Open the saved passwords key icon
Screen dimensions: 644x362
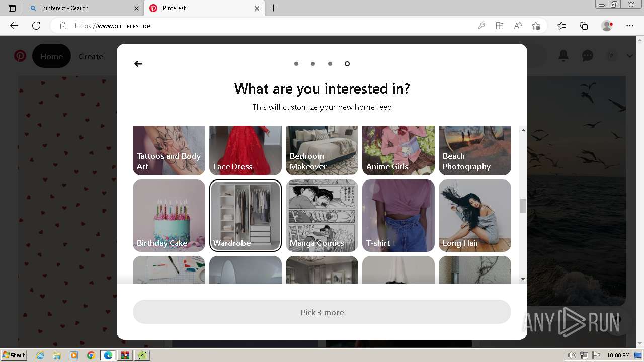pos(481,26)
